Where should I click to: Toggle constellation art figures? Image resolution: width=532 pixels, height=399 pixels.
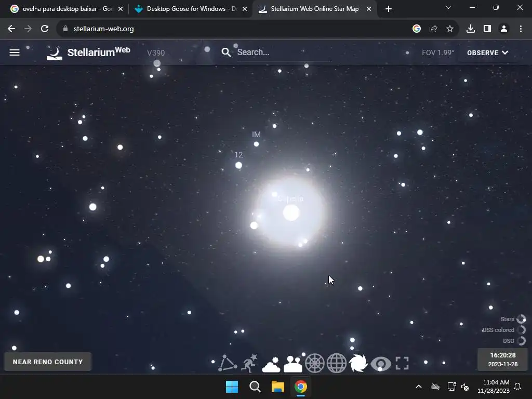point(249,363)
